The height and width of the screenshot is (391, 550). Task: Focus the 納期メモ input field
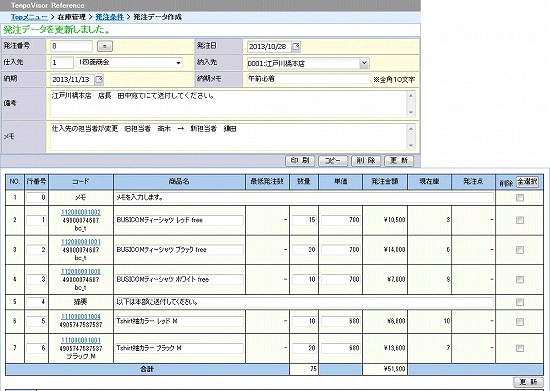(x=308, y=79)
